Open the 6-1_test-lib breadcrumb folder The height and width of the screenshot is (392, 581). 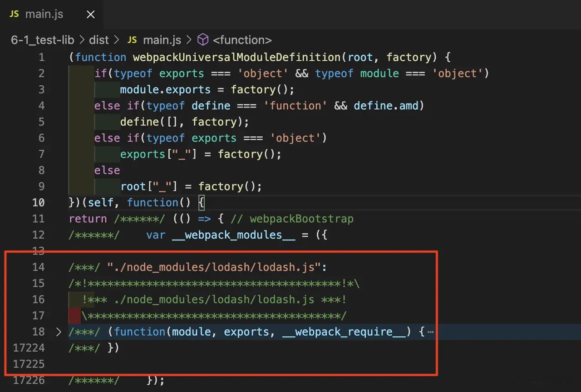click(x=42, y=40)
